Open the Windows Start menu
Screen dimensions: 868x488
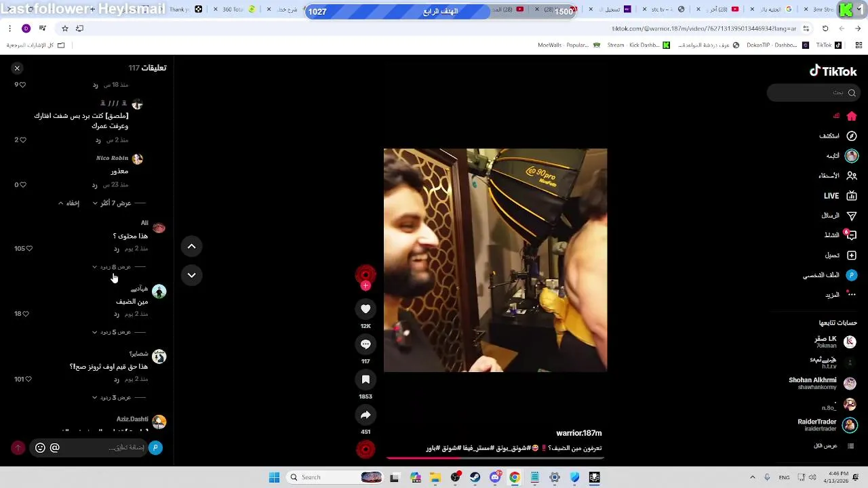pos(274,477)
